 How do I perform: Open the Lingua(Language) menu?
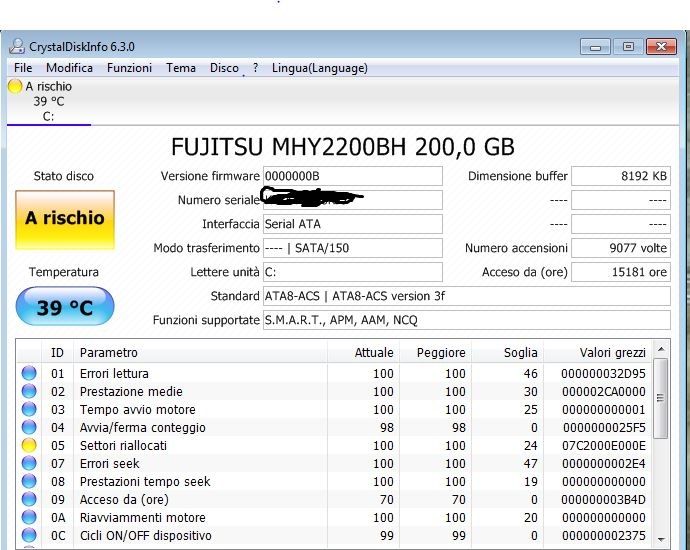click(x=319, y=68)
